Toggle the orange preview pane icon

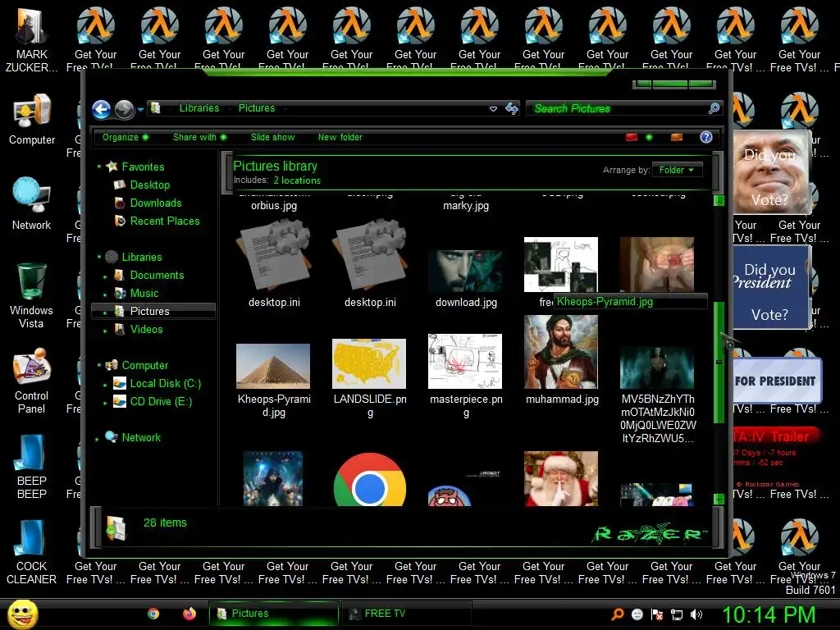[677, 138]
